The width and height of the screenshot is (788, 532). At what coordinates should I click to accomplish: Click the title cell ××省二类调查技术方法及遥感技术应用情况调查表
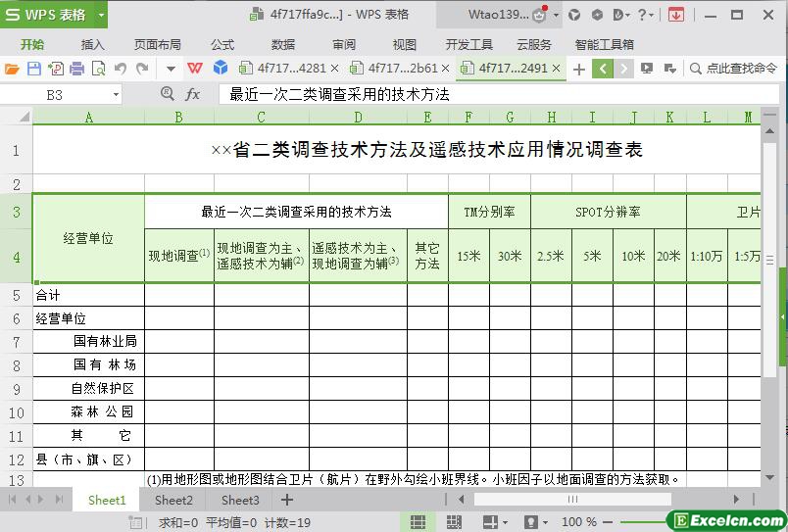click(426, 150)
